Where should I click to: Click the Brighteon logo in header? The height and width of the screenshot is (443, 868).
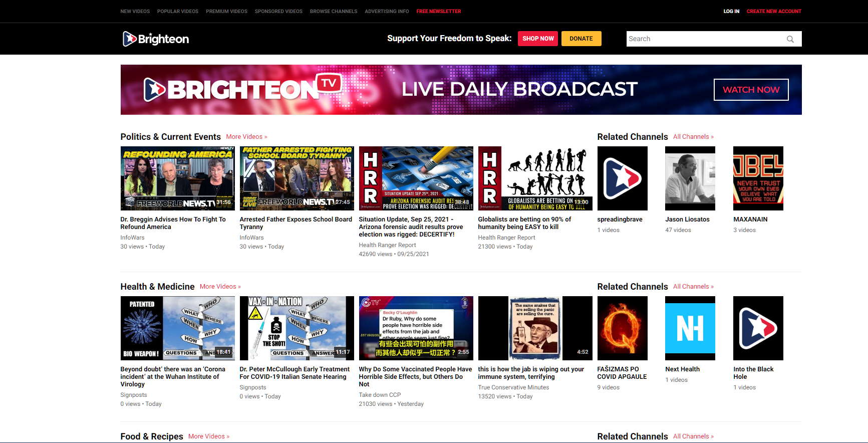click(156, 39)
